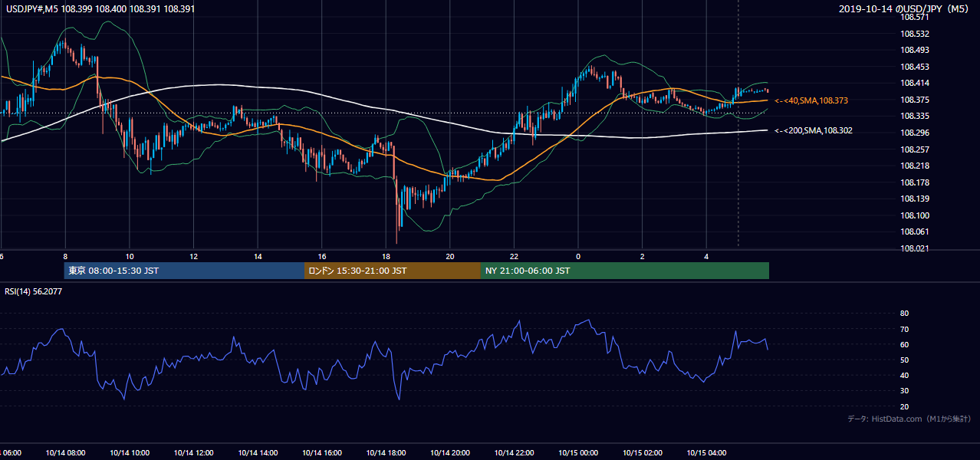Click the 108.375 price axis label
980x460 pixels.
916,100
